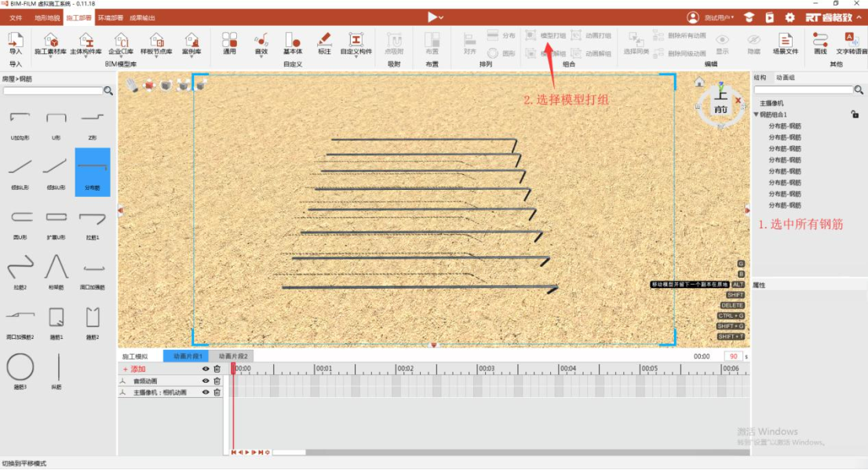Screen dimensions: 868x470
Task: Open the settings gear icon
Action: 790,18
